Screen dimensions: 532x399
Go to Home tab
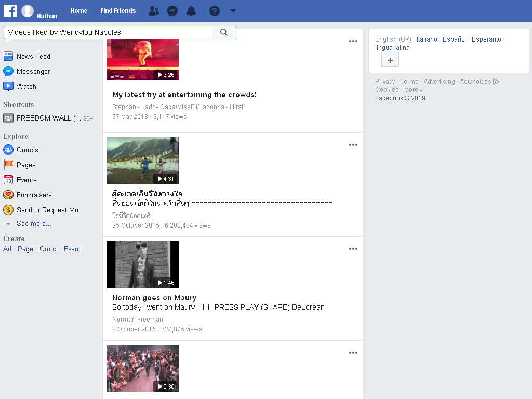tap(79, 11)
